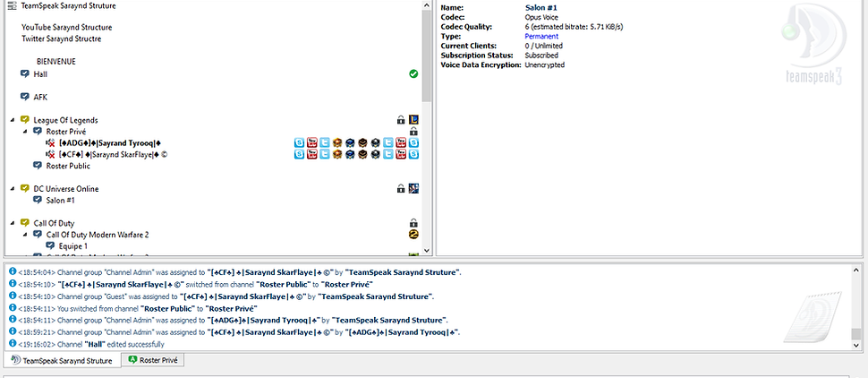This screenshot has width=868, height=378.
Task: Select the Hall channel
Action: pyautogui.click(x=40, y=73)
